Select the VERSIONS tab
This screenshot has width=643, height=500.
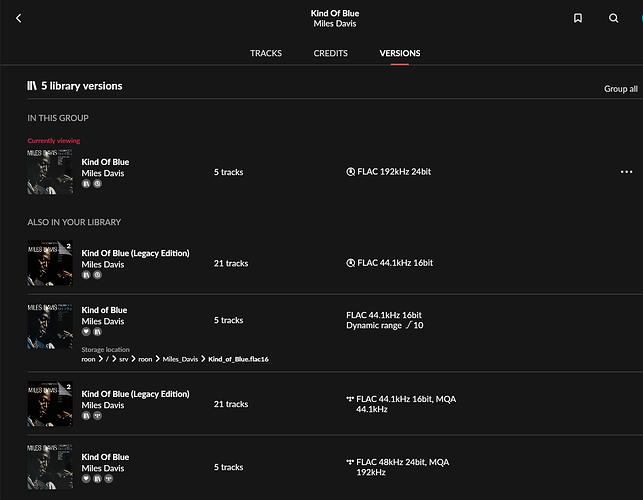pos(400,53)
